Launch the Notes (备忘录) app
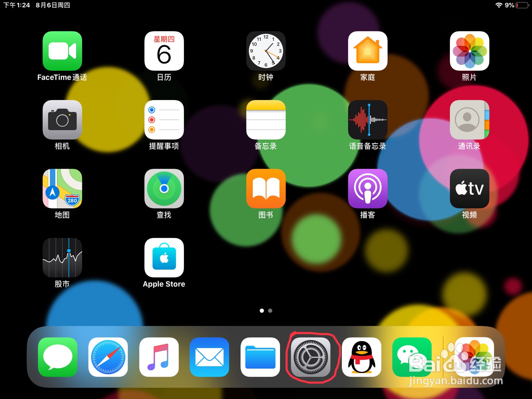Image resolution: width=532 pixels, height=399 pixels. point(266,120)
